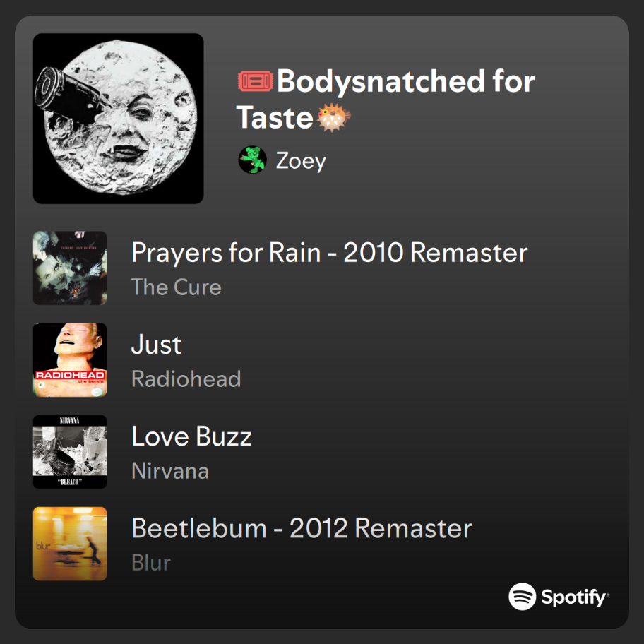Click the Spotify circular logo icon
Viewport: 644px width, 644px height.
pos(522,596)
